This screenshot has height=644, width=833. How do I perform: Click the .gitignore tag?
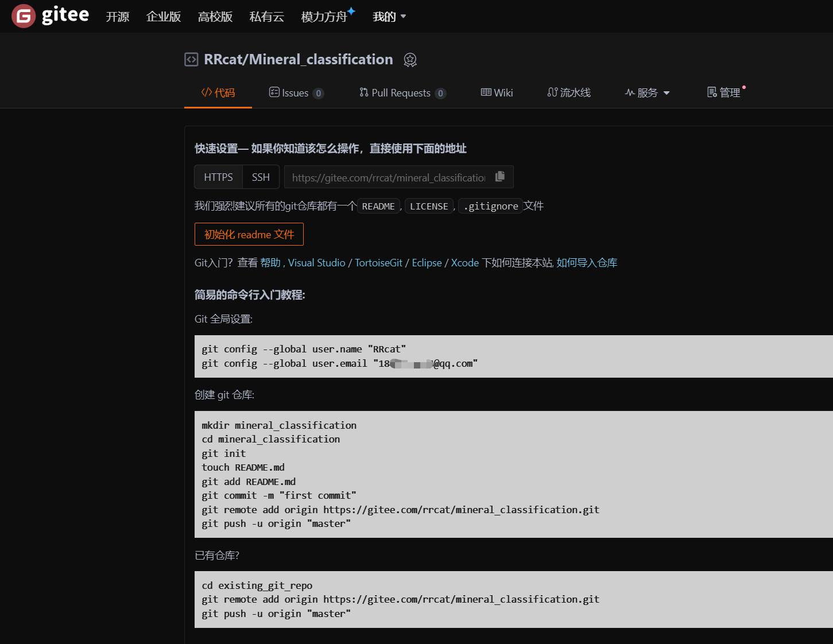(490, 206)
